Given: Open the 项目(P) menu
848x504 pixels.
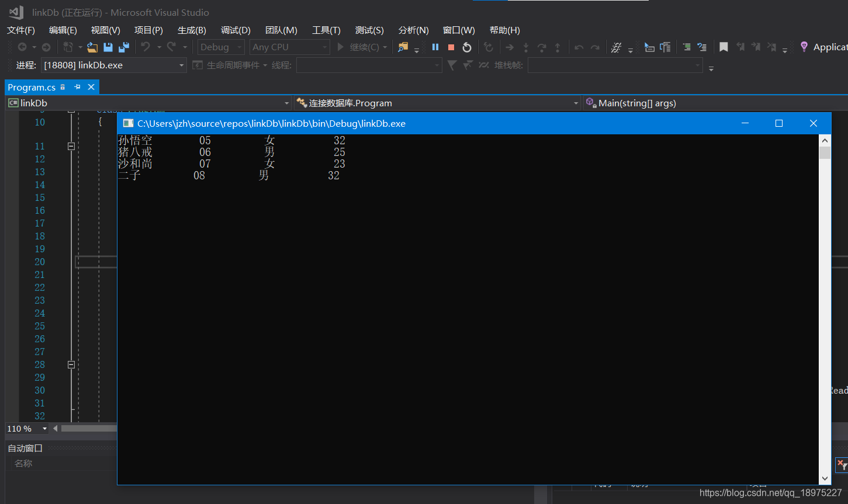Looking at the screenshot, I should click(148, 30).
